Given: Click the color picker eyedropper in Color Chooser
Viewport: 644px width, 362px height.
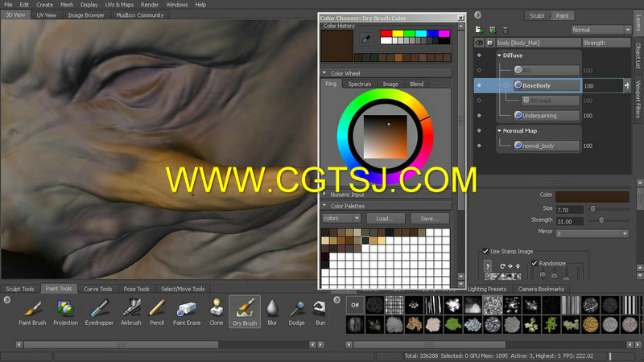Looking at the screenshot, I should click(365, 39).
